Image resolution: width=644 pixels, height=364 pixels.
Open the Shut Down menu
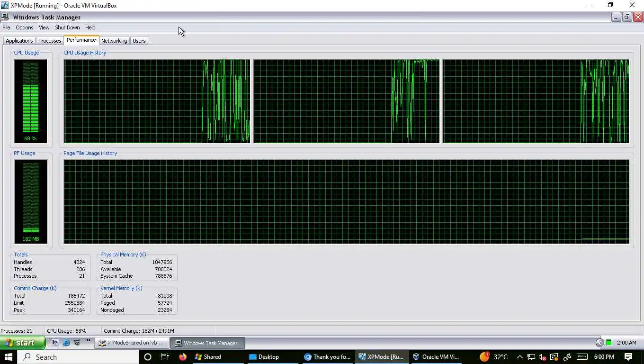click(67, 27)
